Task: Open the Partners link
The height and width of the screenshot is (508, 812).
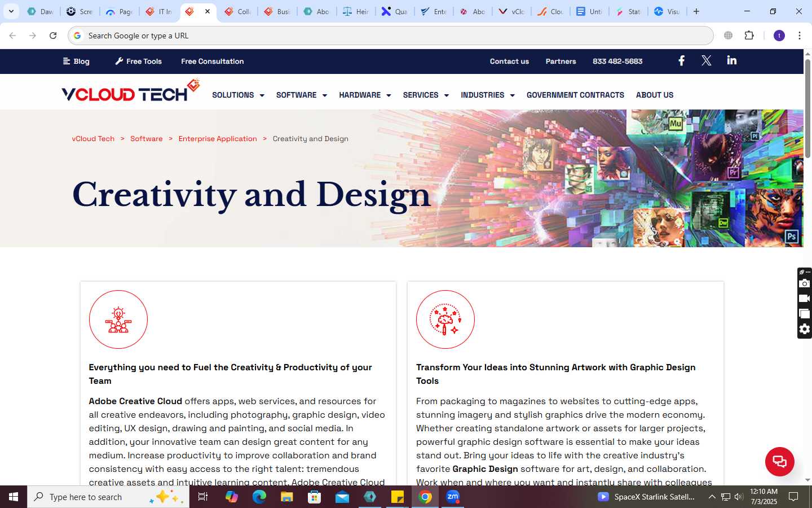Action: (x=561, y=61)
